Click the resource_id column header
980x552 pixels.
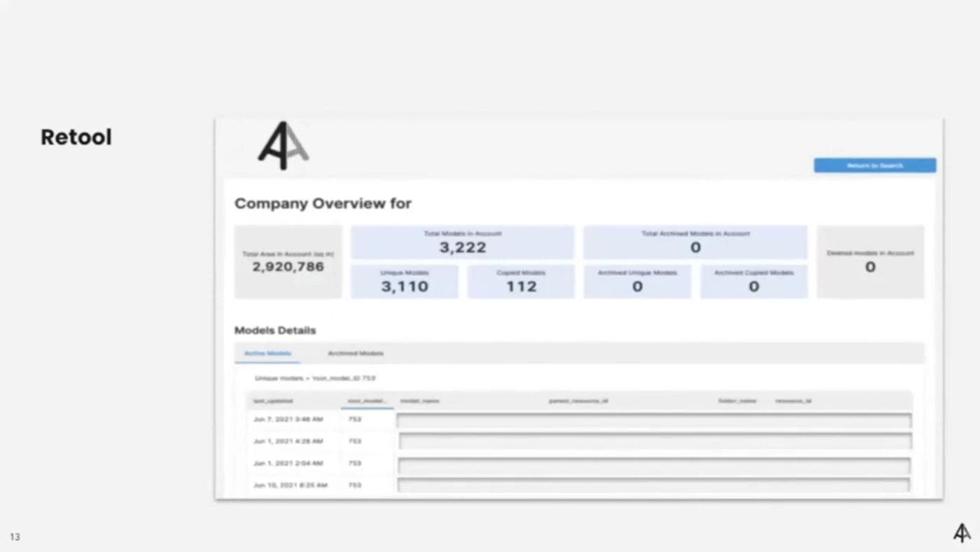794,401
